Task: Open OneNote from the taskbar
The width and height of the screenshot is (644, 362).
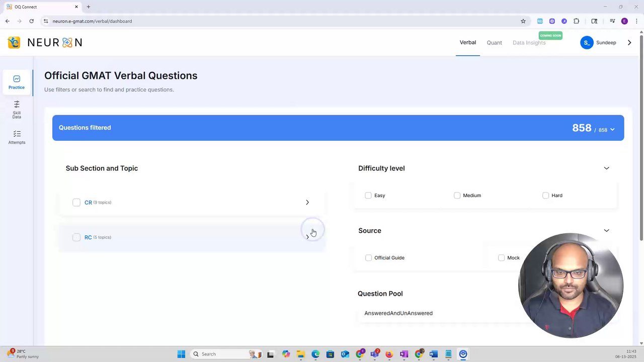Action: tap(404, 354)
